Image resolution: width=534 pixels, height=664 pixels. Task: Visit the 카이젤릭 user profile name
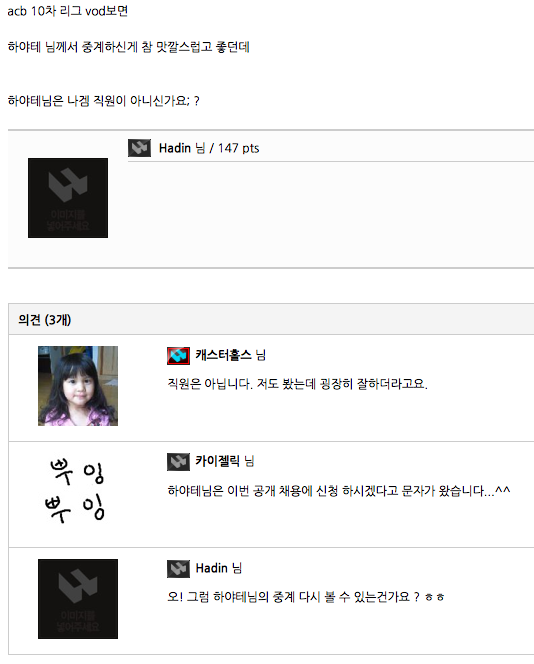[218, 461]
